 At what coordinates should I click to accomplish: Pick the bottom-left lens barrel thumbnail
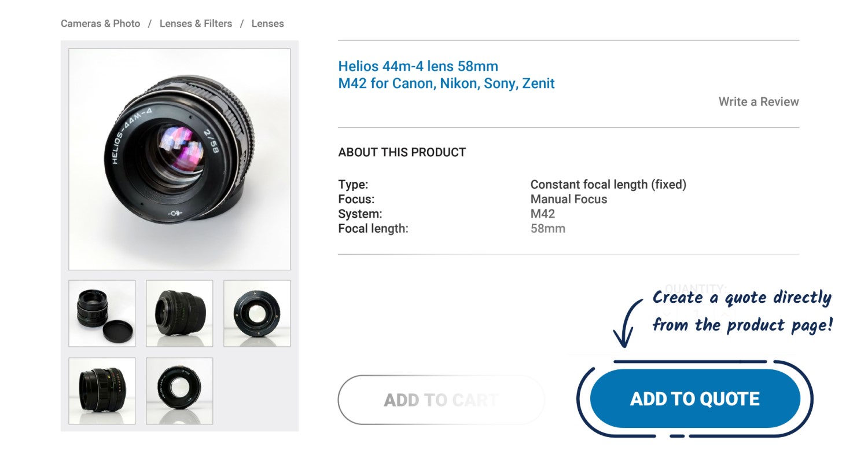tap(102, 391)
